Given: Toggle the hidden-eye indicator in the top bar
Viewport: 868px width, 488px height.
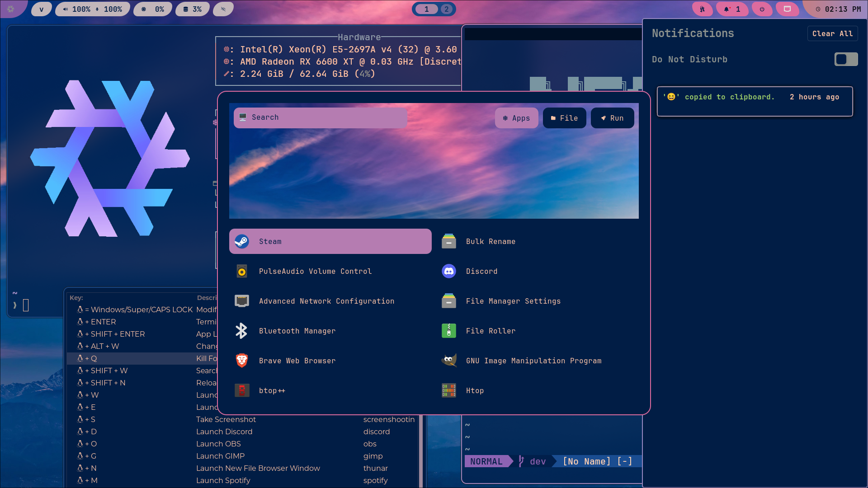Looking at the screenshot, I should pyautogui.click(x=223, y=9).
